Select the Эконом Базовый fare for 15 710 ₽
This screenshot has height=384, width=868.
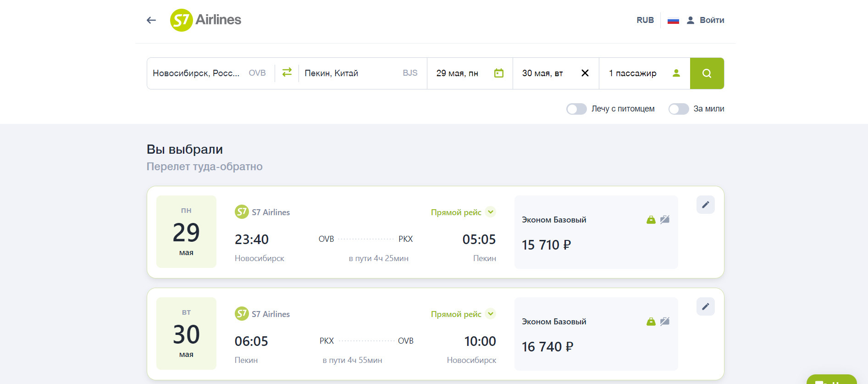[596, 232]
